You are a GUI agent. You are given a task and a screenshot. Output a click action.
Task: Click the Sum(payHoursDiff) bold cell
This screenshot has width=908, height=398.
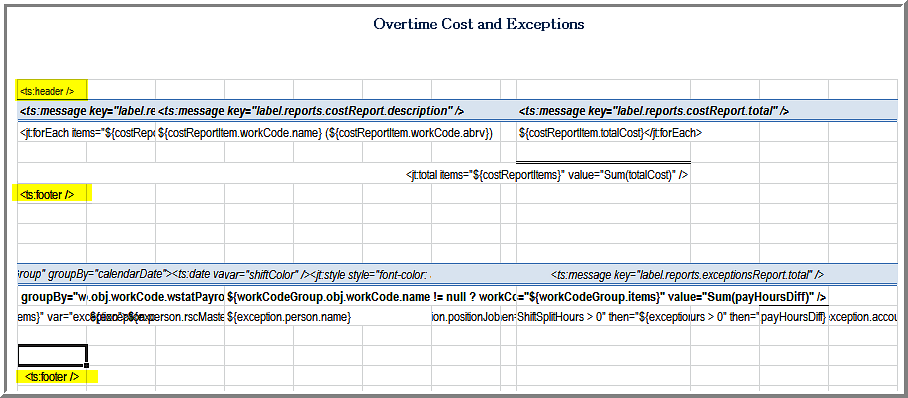(672, 297)
